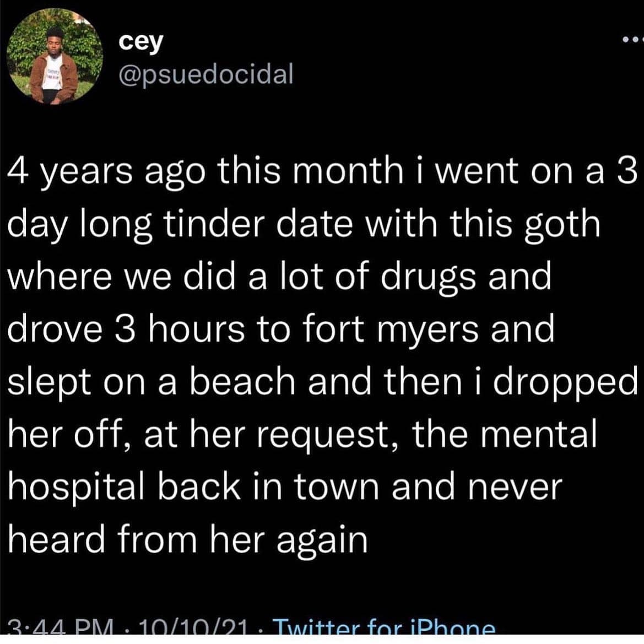
Task: Click the line "where we did a lot of drugs and"
Action: [x=279, y=277]
